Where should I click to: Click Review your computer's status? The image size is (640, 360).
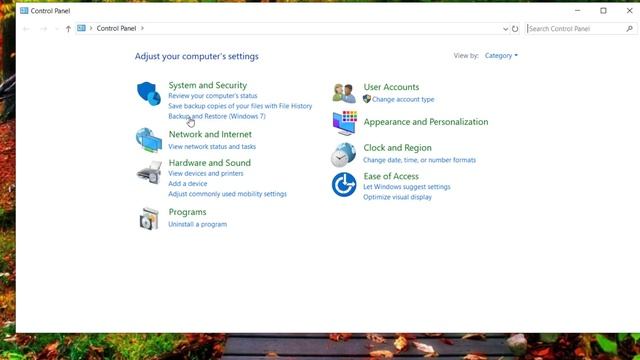point(213,96)
